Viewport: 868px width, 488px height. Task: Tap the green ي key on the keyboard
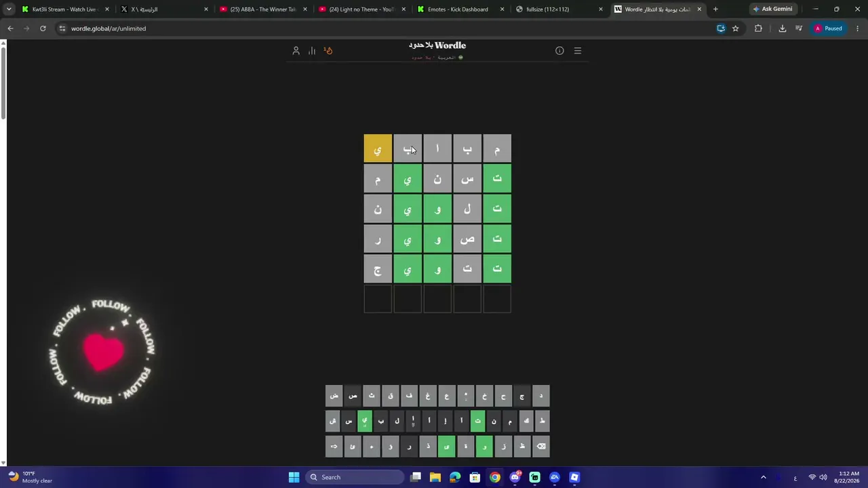point(365,421)
